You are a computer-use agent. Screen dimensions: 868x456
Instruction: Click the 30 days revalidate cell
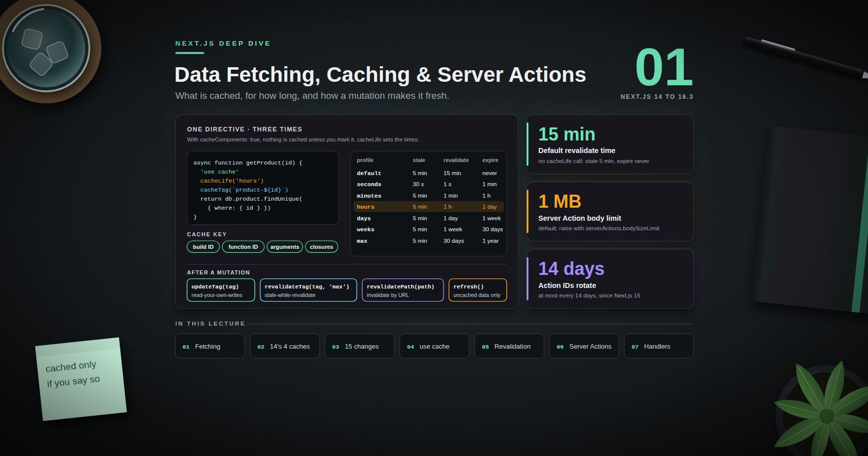[454, 241]
